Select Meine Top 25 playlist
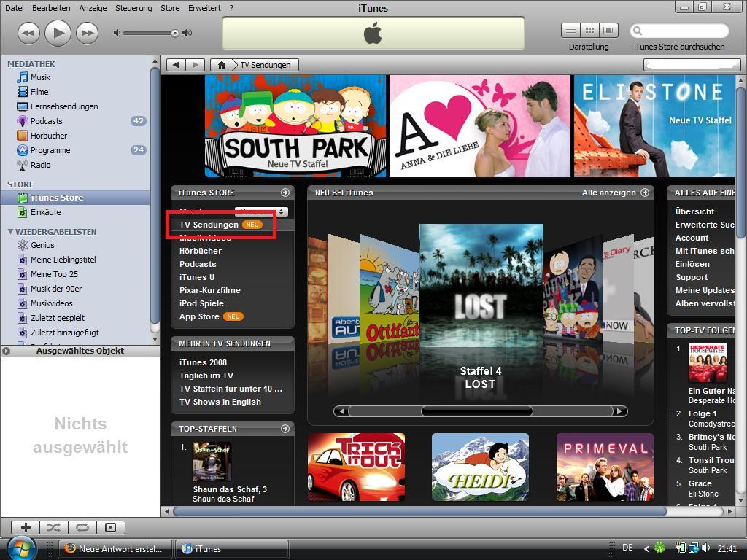 pyautogui.click(x=54, y=274)
